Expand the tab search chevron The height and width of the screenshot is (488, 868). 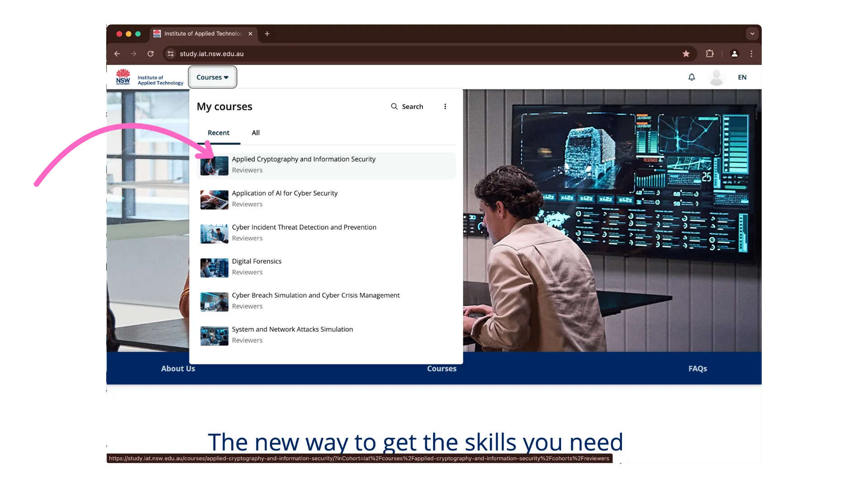click(x=752, y=33)
